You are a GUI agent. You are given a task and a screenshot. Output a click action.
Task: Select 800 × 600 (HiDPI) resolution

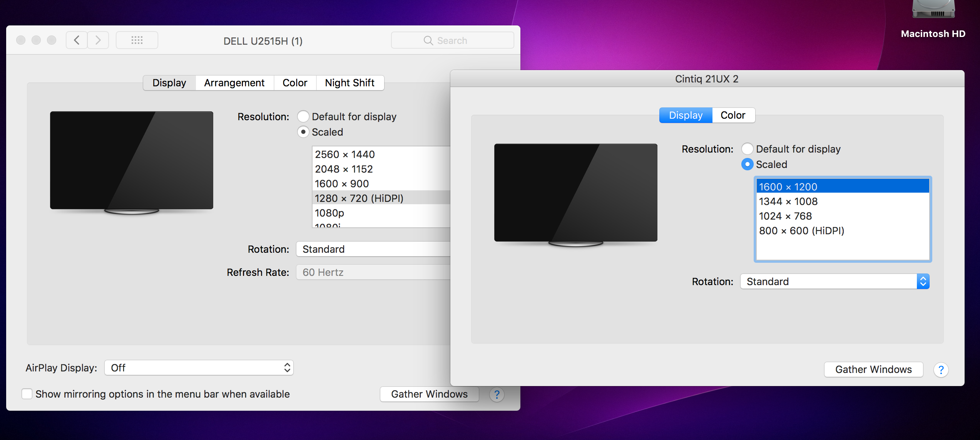coord(843,230)
